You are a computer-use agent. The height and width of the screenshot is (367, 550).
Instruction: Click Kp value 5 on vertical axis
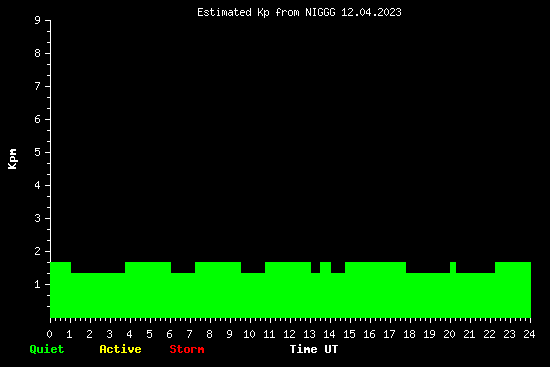click(38, 152)
